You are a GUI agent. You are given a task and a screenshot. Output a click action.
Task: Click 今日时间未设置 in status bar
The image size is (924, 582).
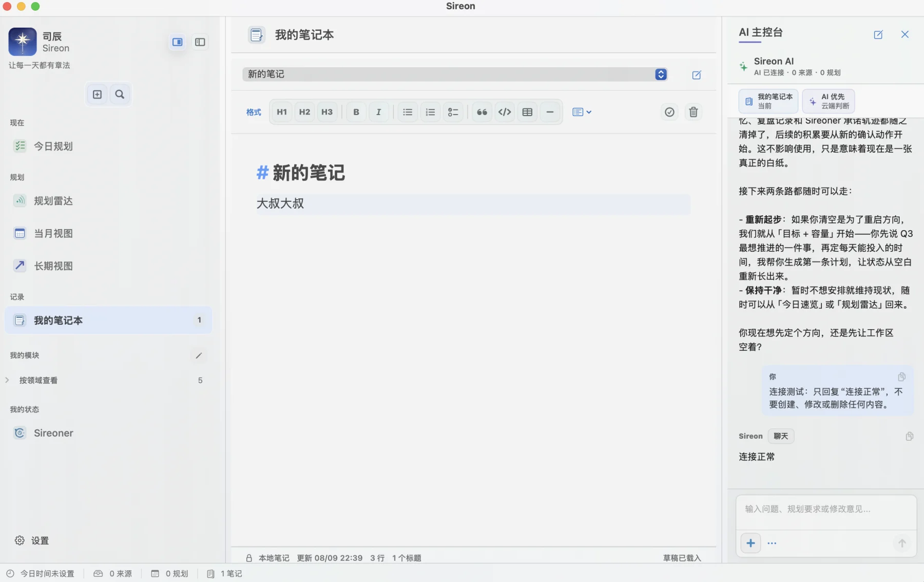coord(41,574)
